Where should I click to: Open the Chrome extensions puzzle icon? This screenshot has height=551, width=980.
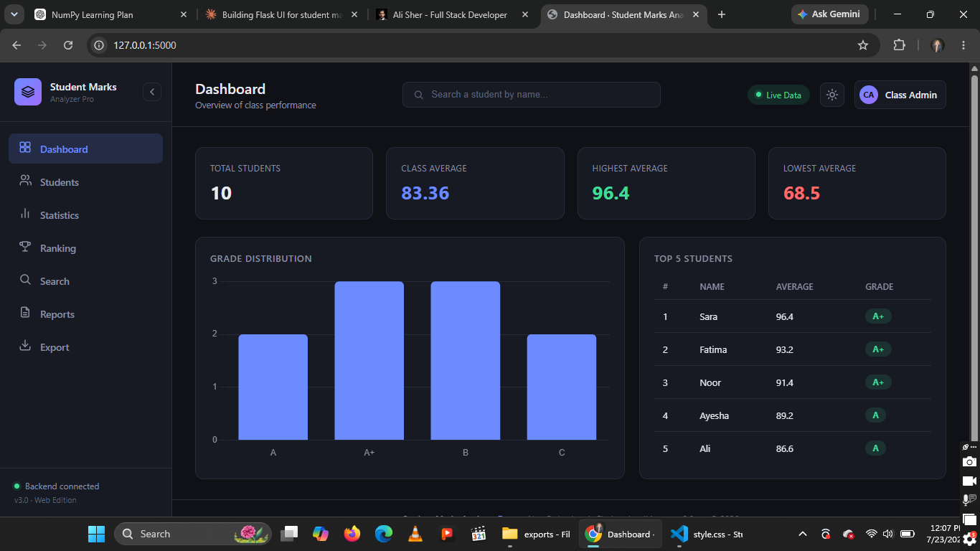click(899, 45)
